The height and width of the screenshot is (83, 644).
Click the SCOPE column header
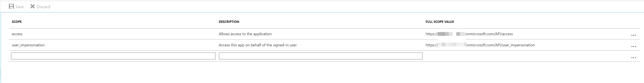(17, 22)
